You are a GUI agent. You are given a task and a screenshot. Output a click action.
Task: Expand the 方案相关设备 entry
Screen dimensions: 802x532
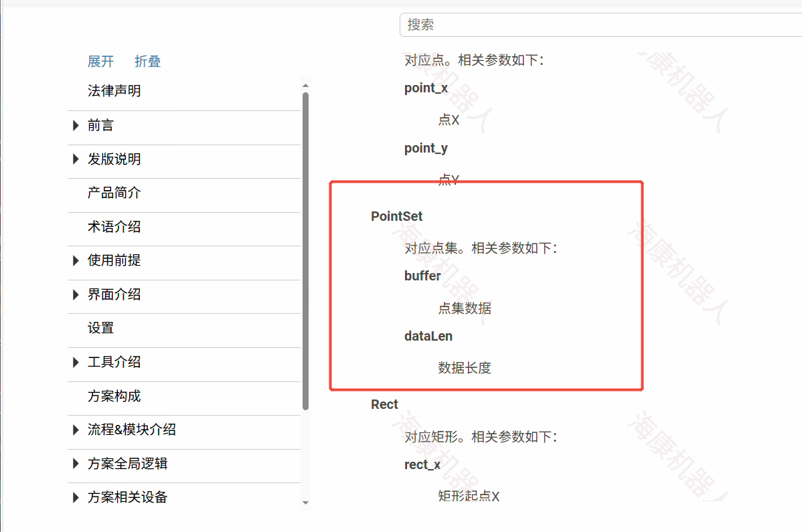click(75, 497)
